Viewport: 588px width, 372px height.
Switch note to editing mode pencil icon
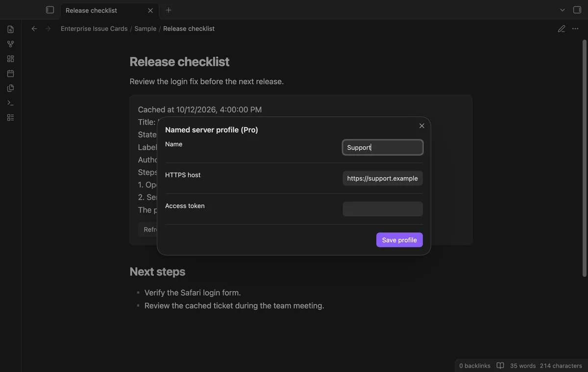pyautogui.click(x=562, y=29)
